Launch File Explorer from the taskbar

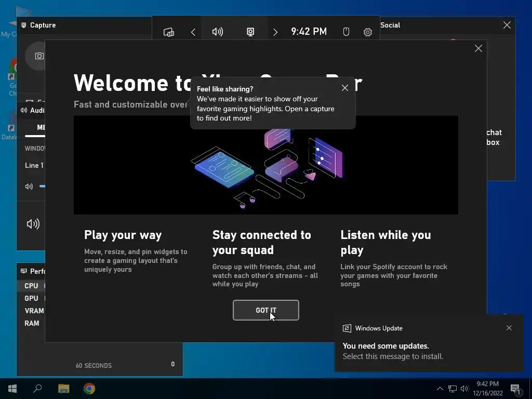pos(63,389)
